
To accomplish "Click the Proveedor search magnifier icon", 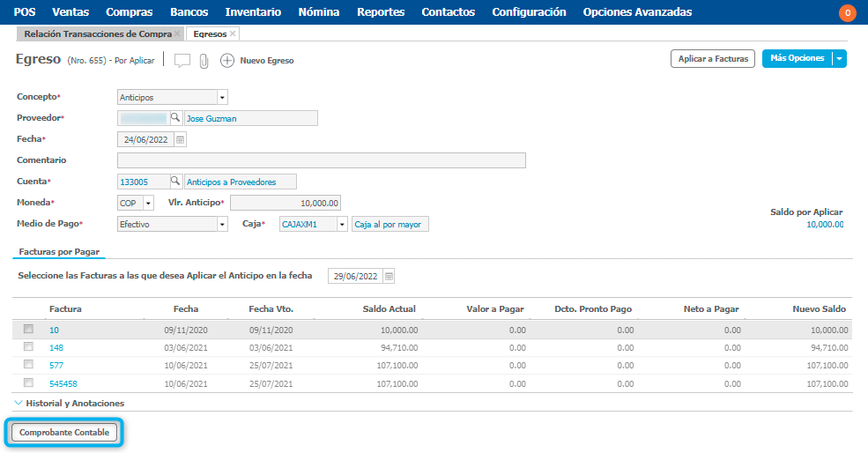I will 175,118.
